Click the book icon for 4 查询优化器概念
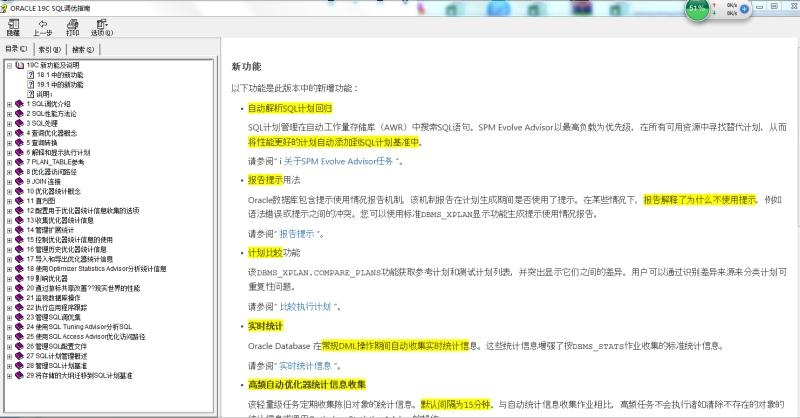This screenshot has height=418, width=800. coord(19,133)
